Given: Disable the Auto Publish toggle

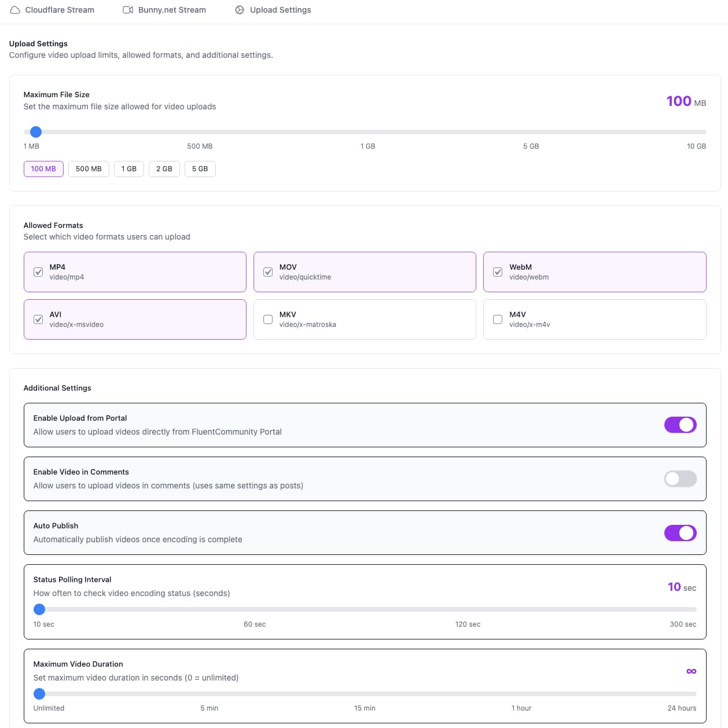Looking at the screenshot, I should (680, 532).
